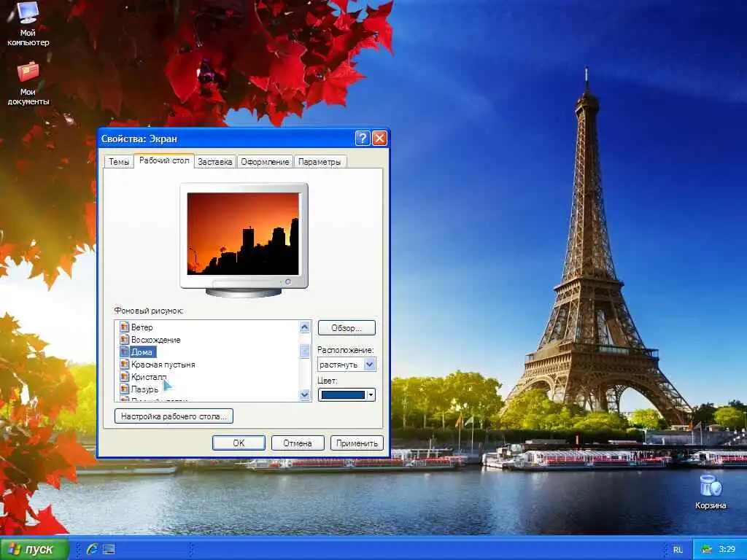Expand the Расположение dropdown

pyautogui.click(x=370, y=365)
